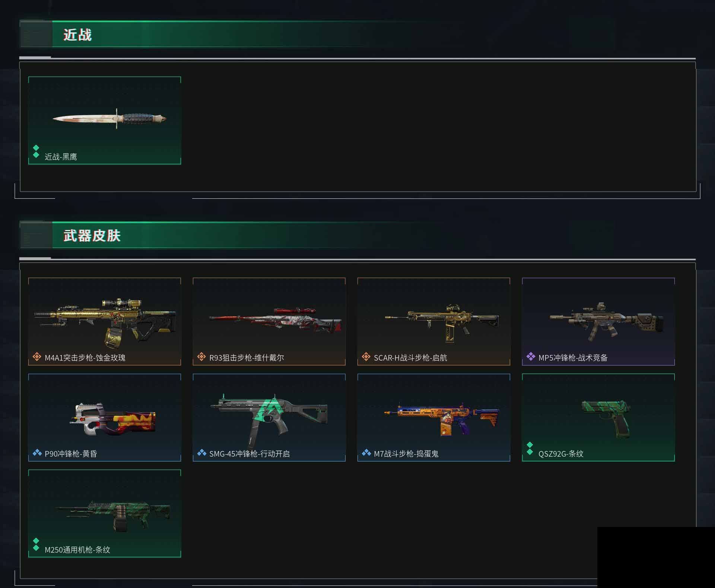Click the 近战 section header
Screen dimensions: 715x588
(77, 35)
